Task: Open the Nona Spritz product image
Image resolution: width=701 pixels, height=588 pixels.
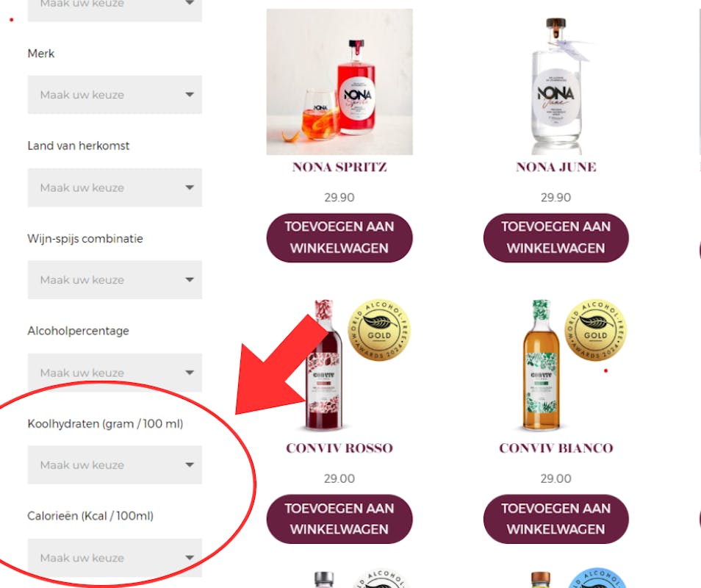Action: [339, 82]
